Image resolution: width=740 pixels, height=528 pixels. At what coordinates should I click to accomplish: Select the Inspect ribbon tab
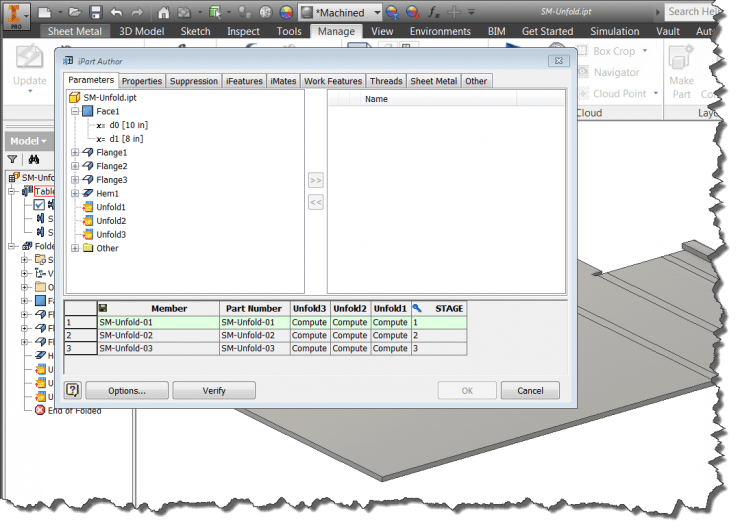(243, 32)
